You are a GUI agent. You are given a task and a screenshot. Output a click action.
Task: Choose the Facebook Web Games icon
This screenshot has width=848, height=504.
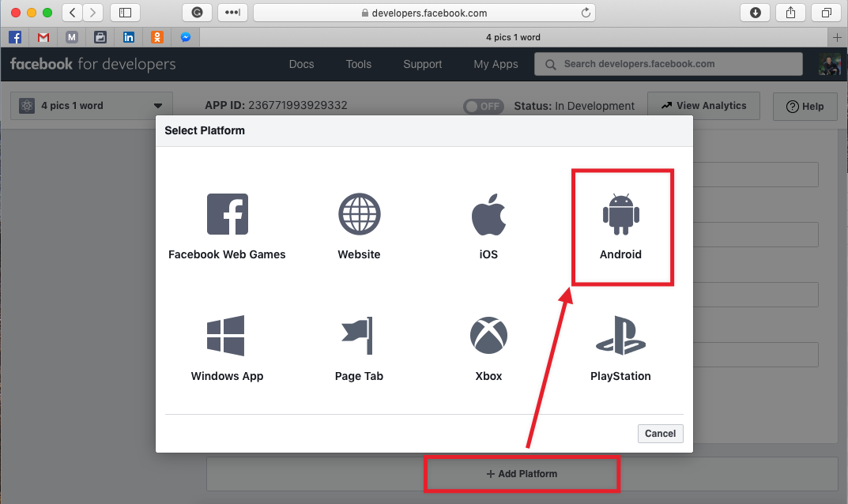(x=227, y=214)
